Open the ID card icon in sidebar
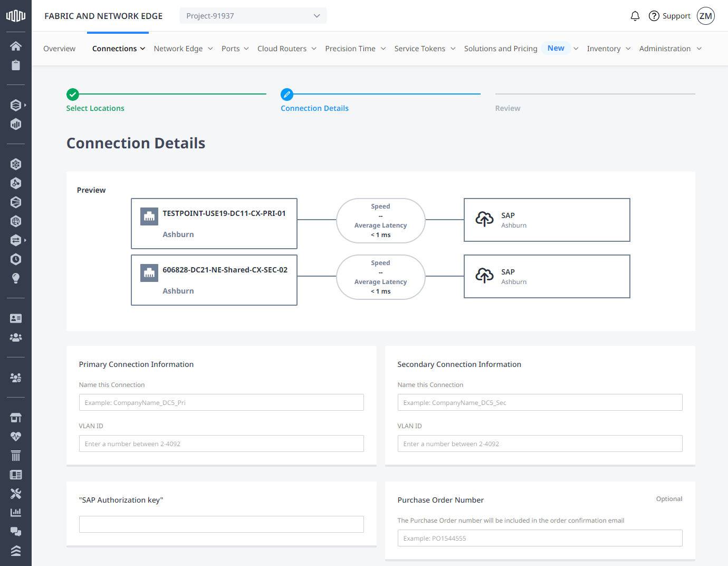Screen dimensions: 728x566 pyautogui.click(x=16, y=318)
